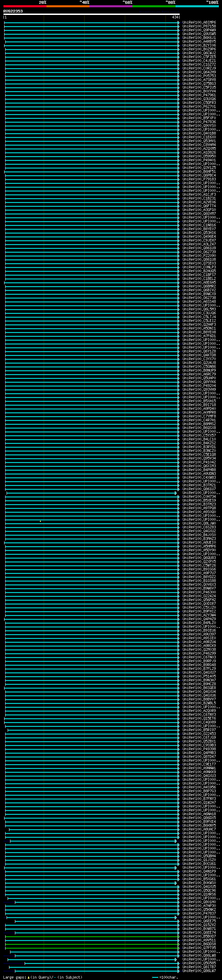The width and height of the screenshot is (222, 980).
Task: Select hit label UniRef100_P46300
Action: coord(199,592)
